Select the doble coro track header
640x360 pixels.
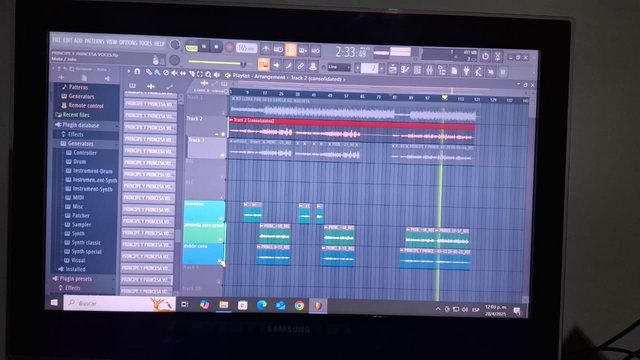[203, 253]
